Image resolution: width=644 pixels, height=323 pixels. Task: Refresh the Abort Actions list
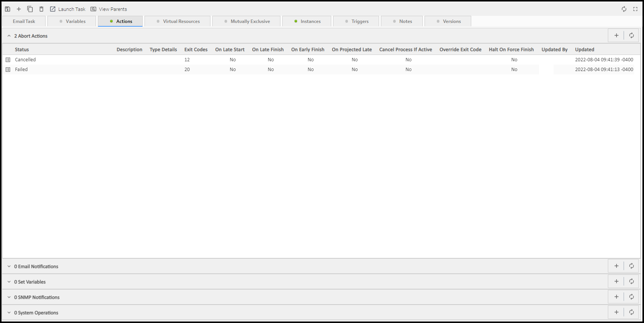click(632, 35)
